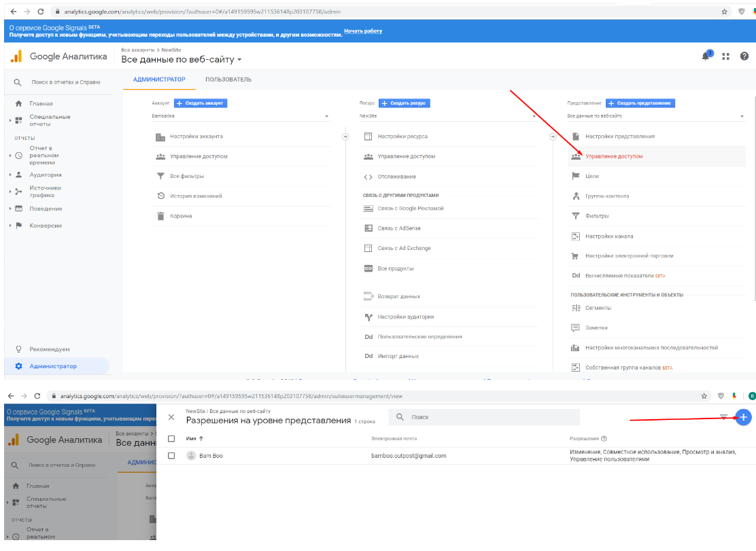Bookmark page with star in top browser
Image resolution: width=756 pixels, height=551 pixels.
[x=724, y=12]
